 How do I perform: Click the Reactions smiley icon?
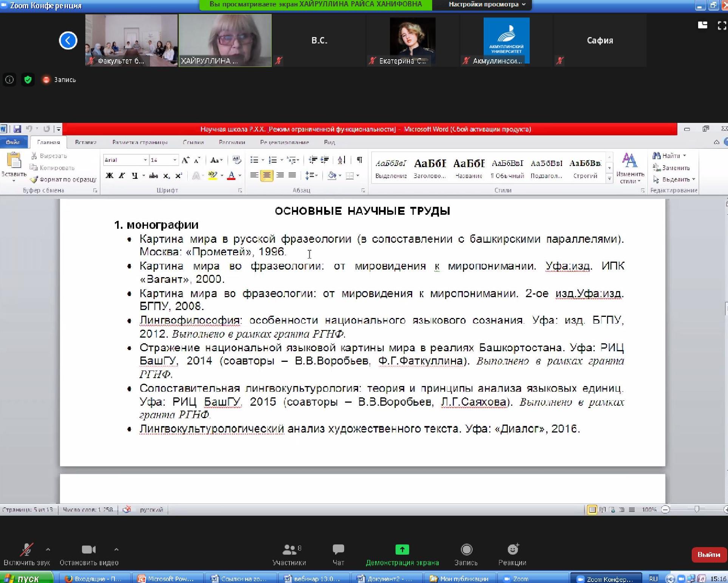pyautogui.click(x=512, y=549)
